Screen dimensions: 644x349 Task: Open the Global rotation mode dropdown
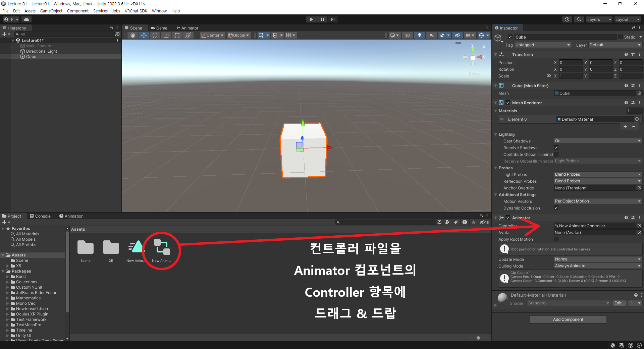[239, 35]
